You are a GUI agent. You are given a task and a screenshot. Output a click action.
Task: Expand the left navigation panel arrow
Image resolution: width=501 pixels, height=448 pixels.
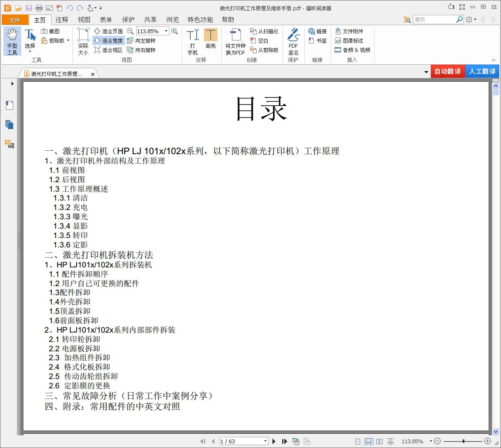[x=12, y=84]
